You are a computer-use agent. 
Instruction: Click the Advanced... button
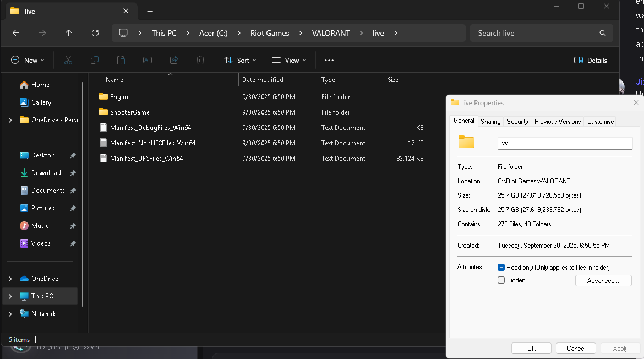(x=603, y=281)
